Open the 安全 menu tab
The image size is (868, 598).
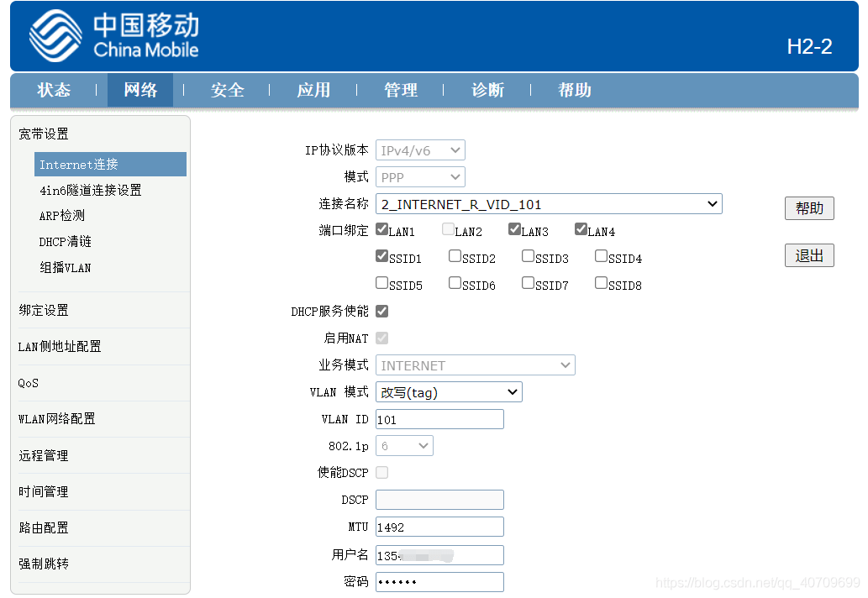(227, 90)
